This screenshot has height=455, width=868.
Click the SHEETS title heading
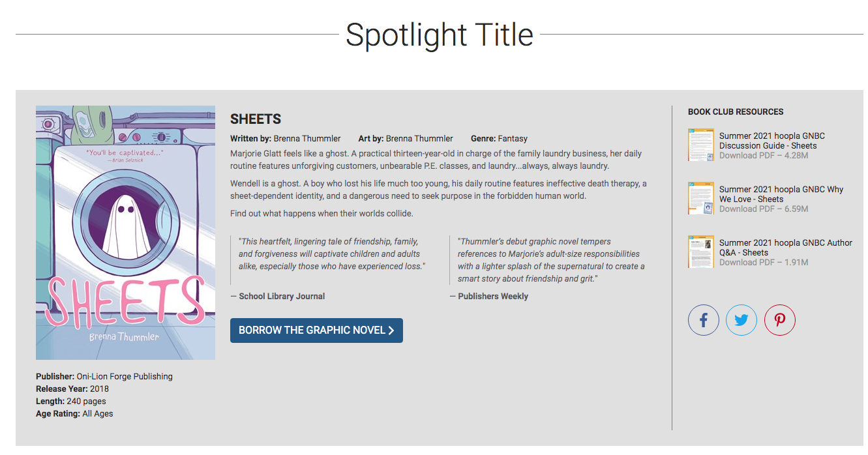[x=256, y=119]
